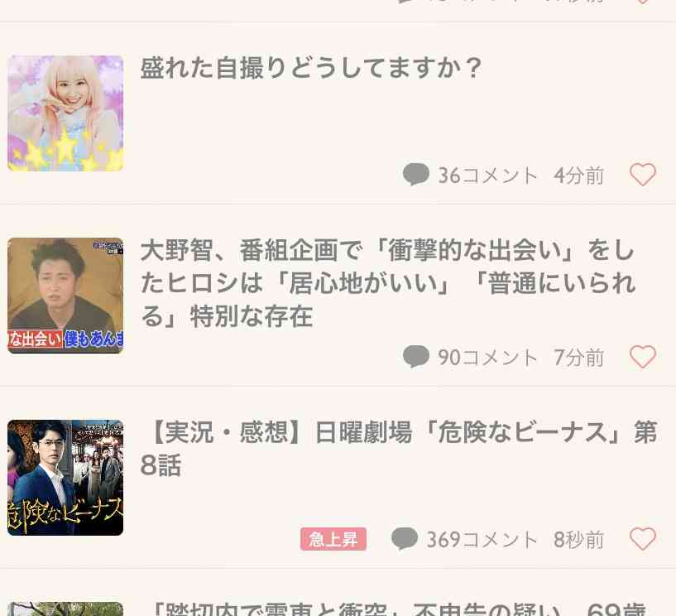Open the 大野智 番組企画 article title

tap(388, 283)
